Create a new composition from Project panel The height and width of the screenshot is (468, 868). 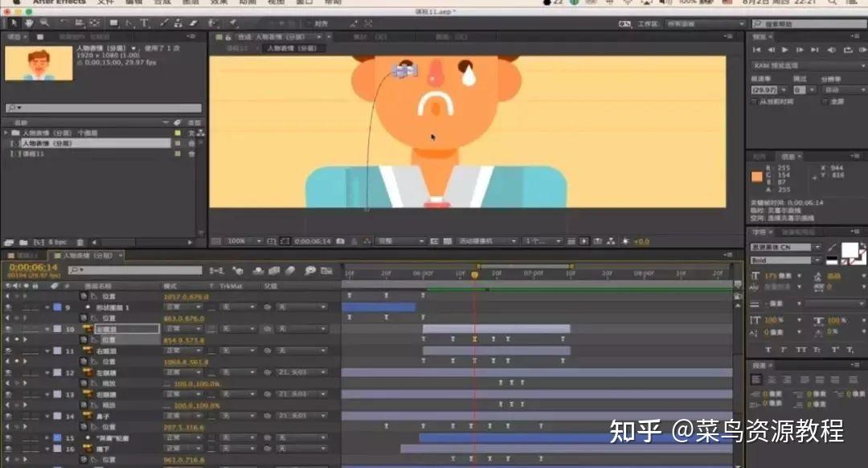coord(39,243)
